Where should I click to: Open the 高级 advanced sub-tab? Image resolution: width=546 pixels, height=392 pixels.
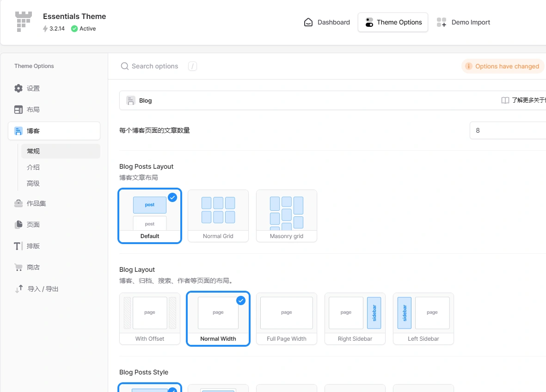click(x=33, y=183)
